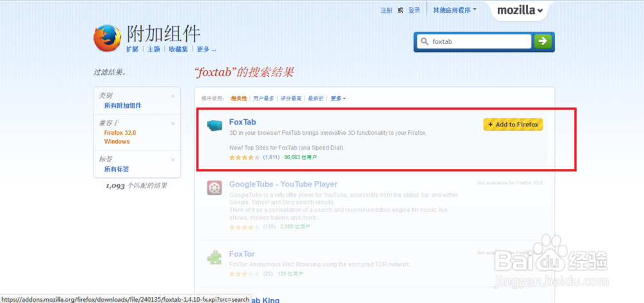The width and height of the screenshot is (644, 303).
Task: Click FoxTab star rating
Action: pos(244,157)
